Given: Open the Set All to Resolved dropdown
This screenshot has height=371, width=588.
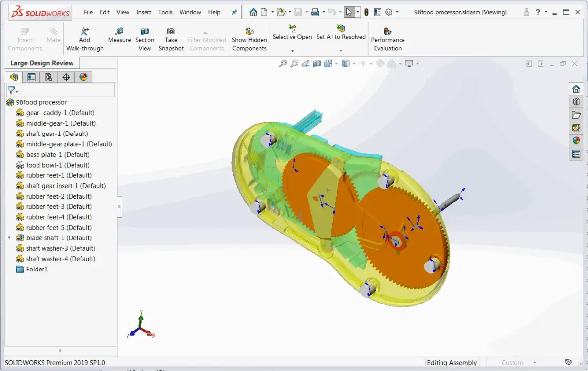Looking at the screenshot, I should 341,51.
